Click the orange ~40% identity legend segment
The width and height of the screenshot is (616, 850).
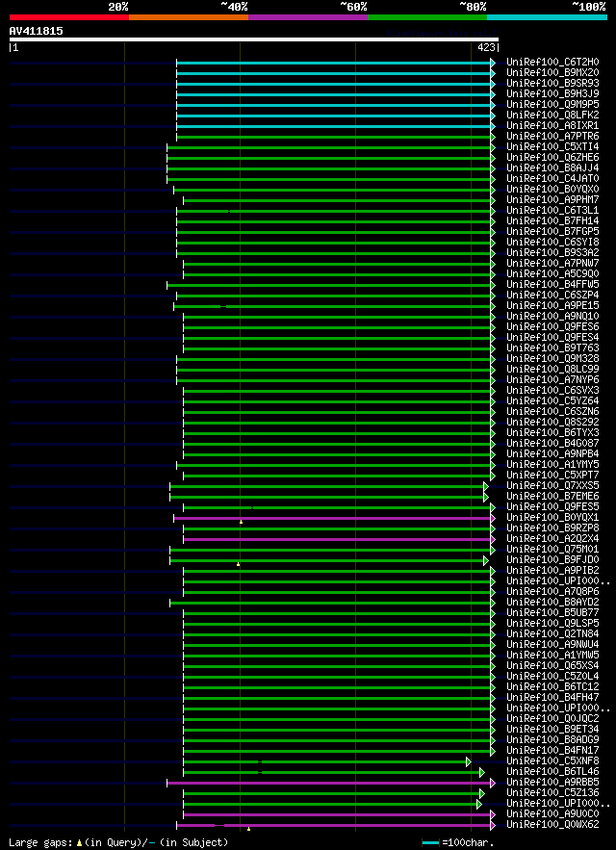pyautogui.click(x=189, y=17)
